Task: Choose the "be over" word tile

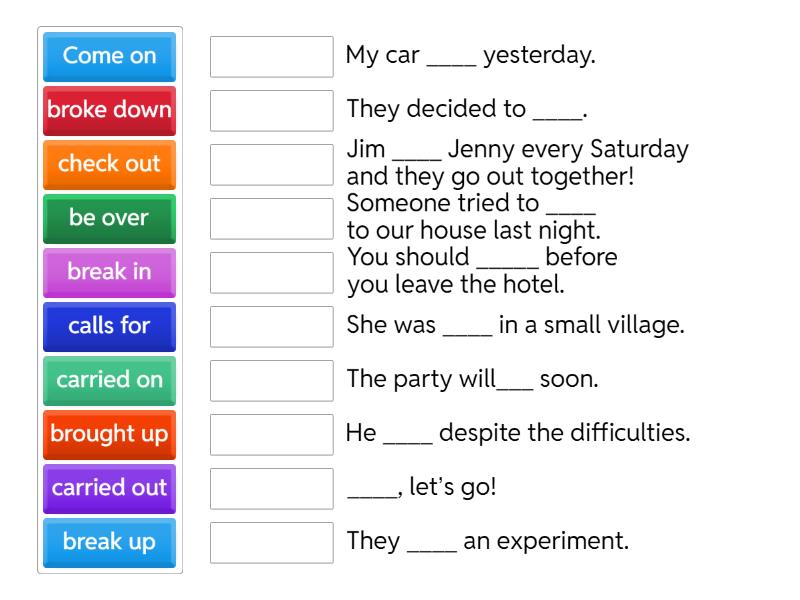Action: point(108,219)
